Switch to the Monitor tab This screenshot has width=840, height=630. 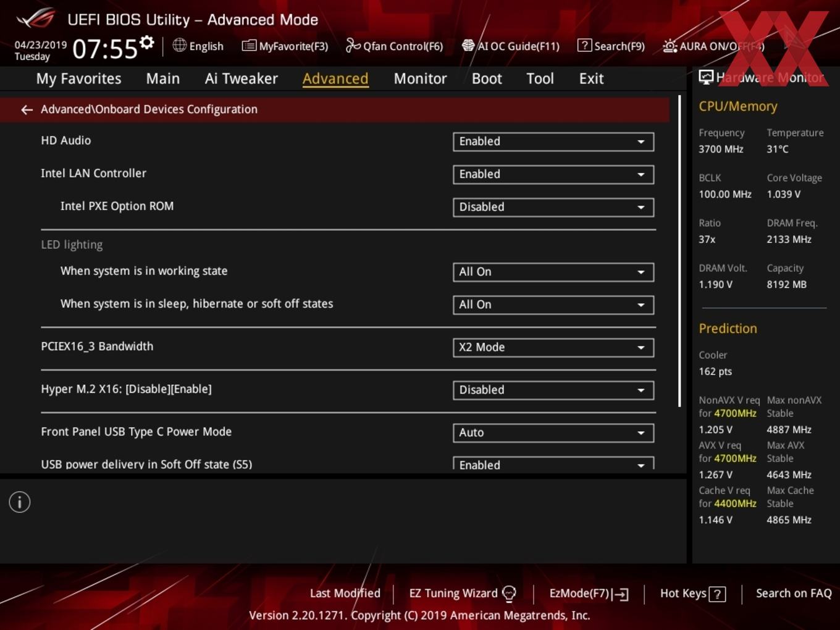420,78
